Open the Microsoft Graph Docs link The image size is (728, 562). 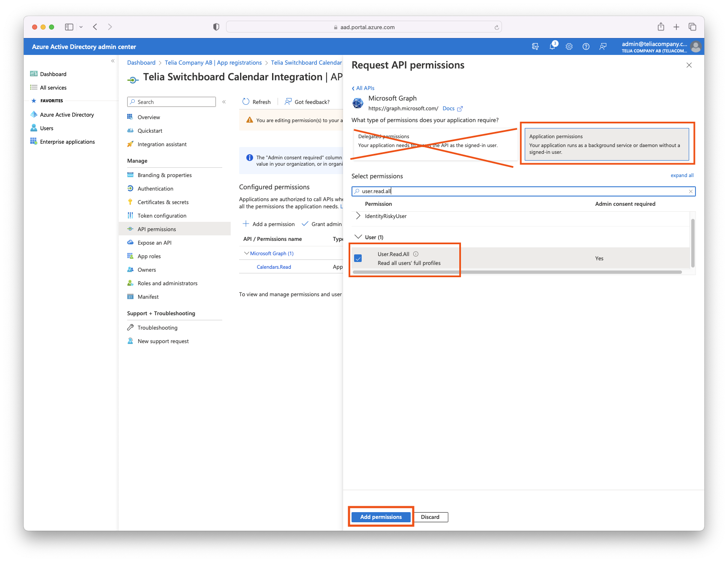[x=453, y=109]
